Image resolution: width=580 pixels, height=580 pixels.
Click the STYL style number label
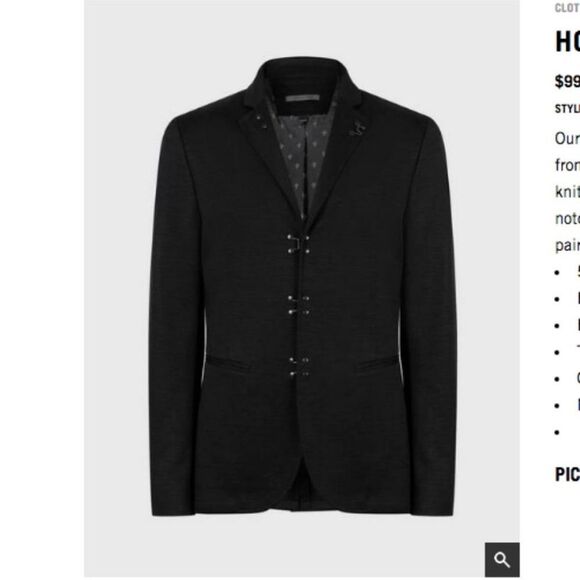click(567, 109)
